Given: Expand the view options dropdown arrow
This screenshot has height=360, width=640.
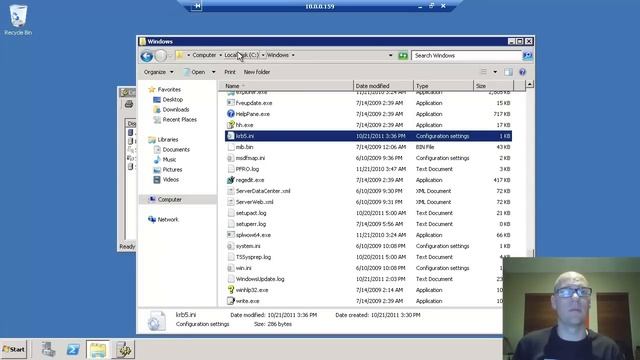Looking at the screenshot, I should (x=495, y=72).
